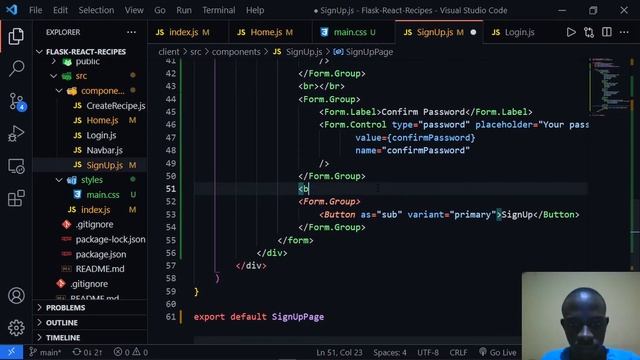Click breadcrumb segment 'SignUpPage'
Viewport: 640px width, 360px height.
click(369, 52)
